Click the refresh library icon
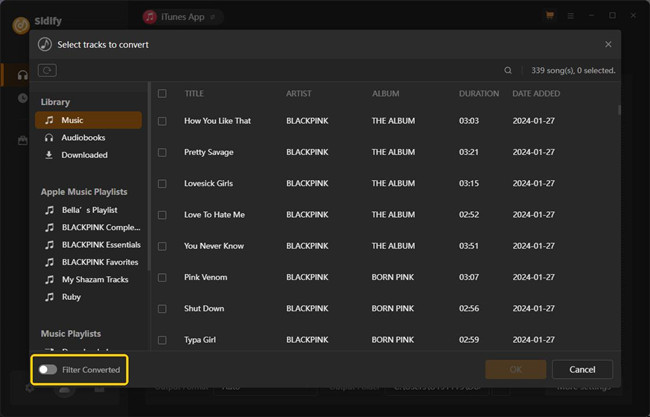 pos(47,70)
